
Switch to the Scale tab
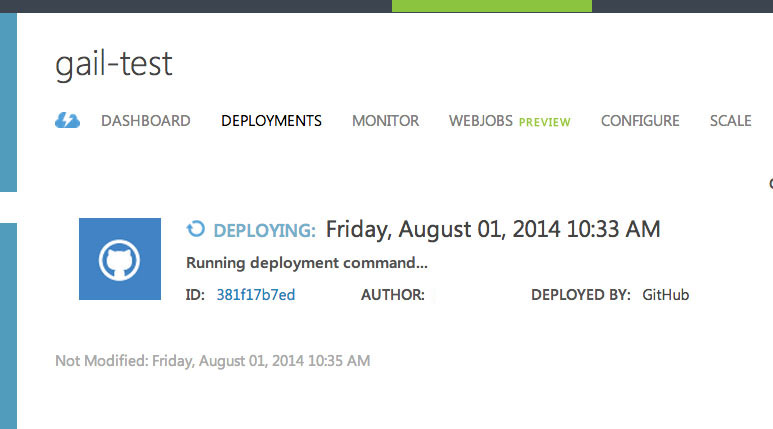pyautogui.click(x=730, y=121)
